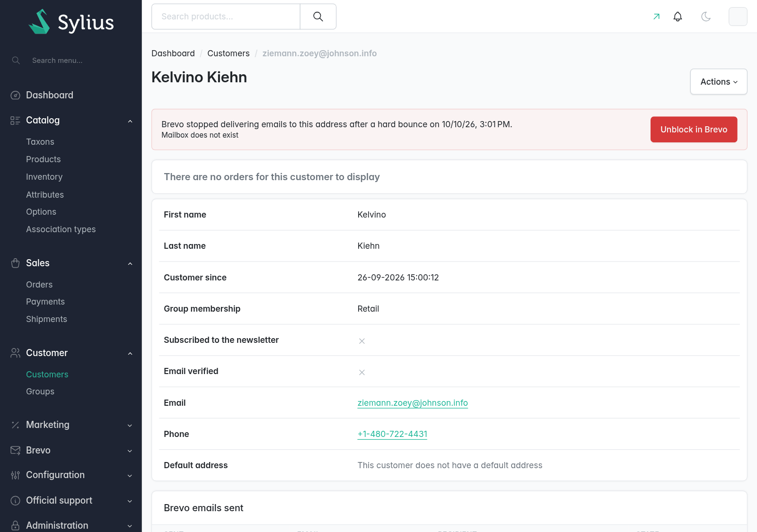Click the Configuration sliders icon

point(16,475)
